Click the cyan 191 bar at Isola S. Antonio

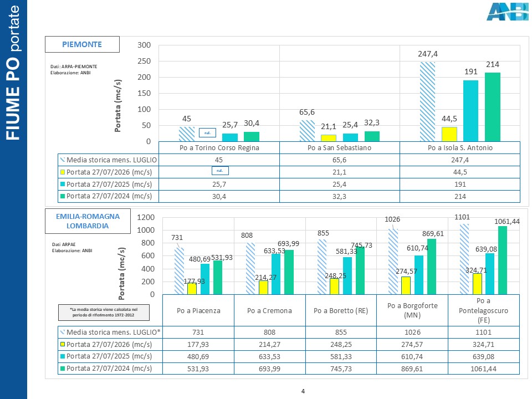[470, 111]
